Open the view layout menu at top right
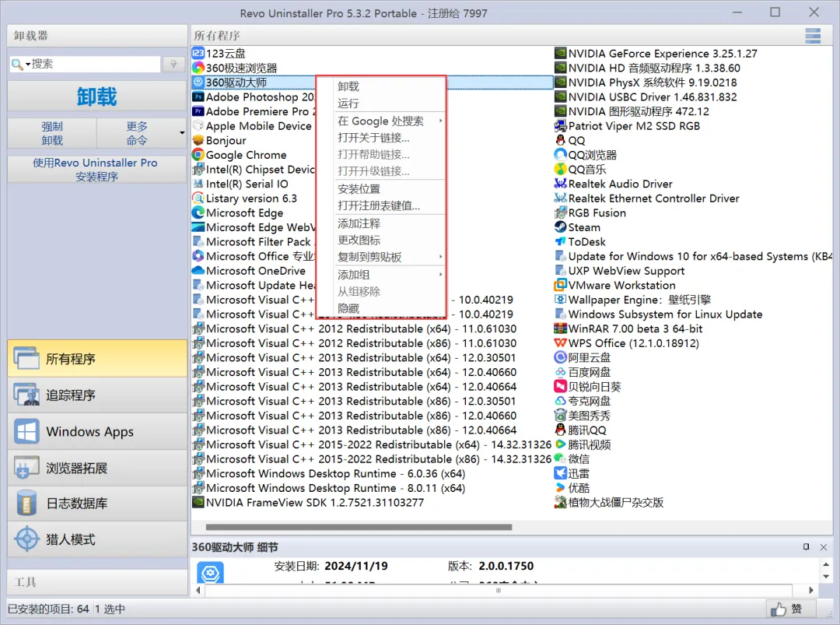The height and width of the screenshot is (625, 840). point(813,36)
